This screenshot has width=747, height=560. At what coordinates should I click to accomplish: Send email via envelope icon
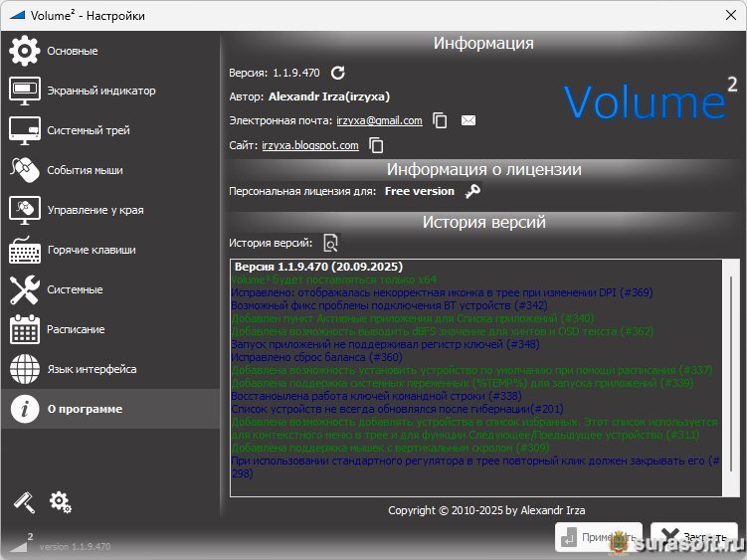[x=468, y=120]
